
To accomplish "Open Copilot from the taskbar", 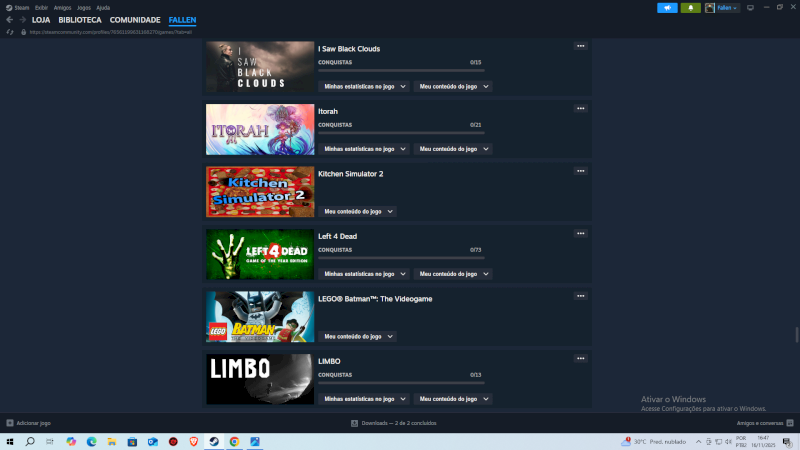I will [x=71, y=442].
